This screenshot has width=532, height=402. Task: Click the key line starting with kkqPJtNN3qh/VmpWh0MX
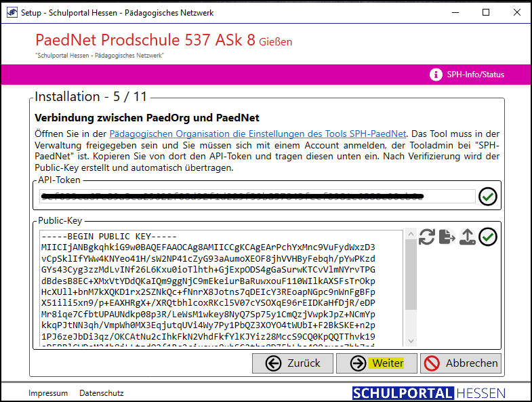[208, 325]
